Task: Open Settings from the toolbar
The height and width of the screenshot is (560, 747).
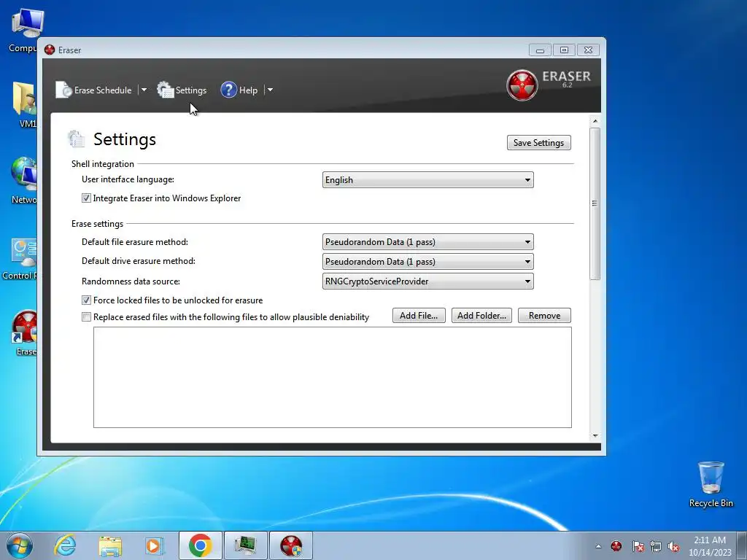Action: [182, 90]
